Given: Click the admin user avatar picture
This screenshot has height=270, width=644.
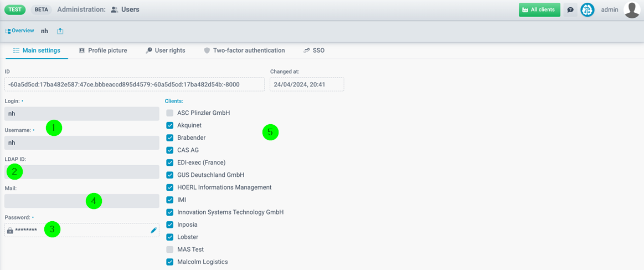Looking at the screenshot, I should pyautogui.click(x=632, y=10).
